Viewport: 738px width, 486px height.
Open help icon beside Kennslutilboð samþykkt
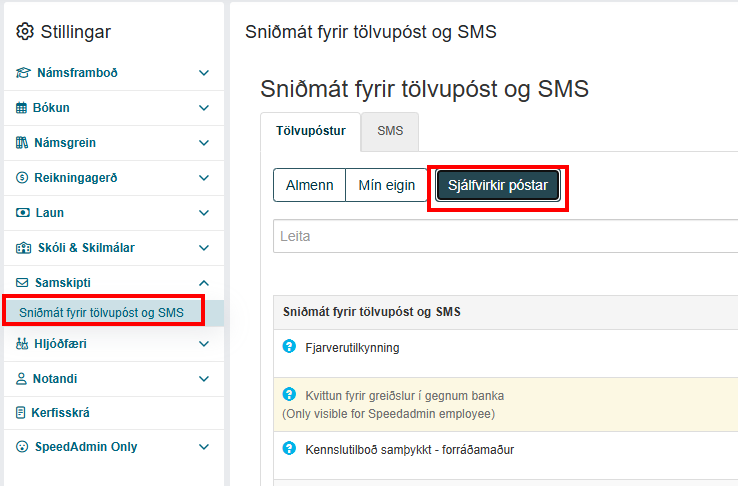click(289, 448)
